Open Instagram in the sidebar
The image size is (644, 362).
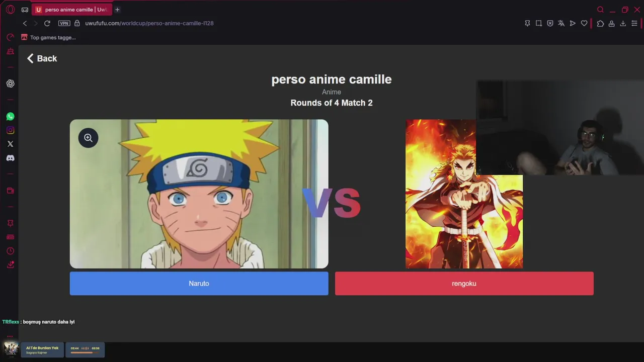10,130
